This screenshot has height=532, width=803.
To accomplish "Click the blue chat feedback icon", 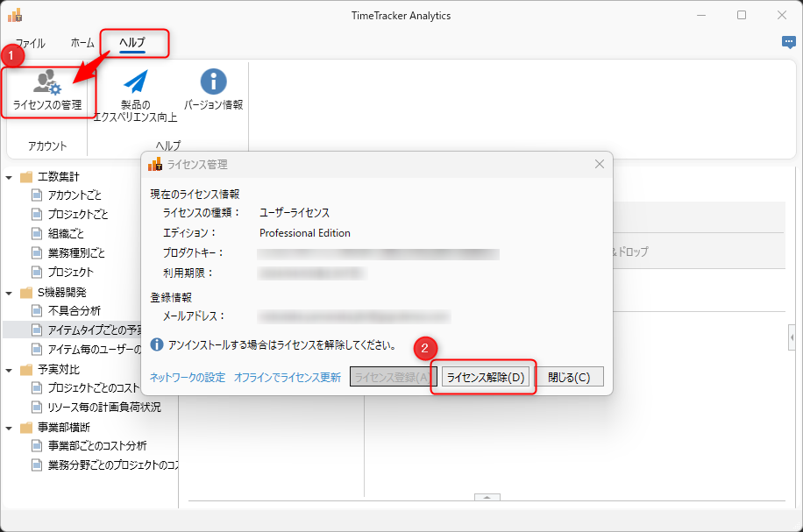I will (788, 42).
